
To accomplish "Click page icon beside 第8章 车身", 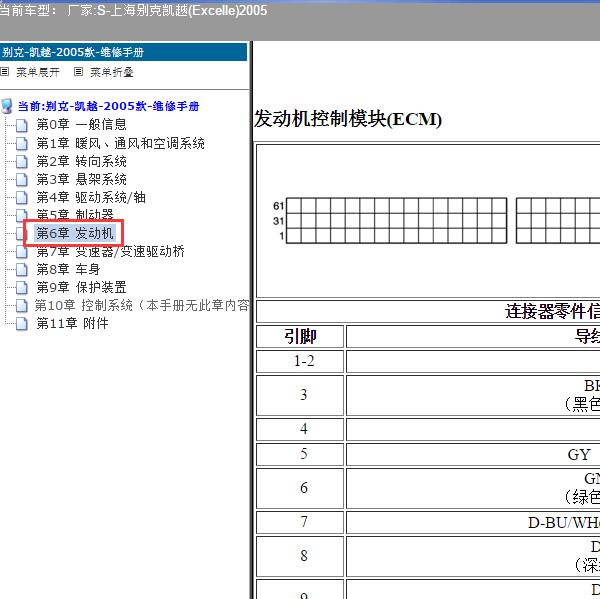I will click(22, 270).
